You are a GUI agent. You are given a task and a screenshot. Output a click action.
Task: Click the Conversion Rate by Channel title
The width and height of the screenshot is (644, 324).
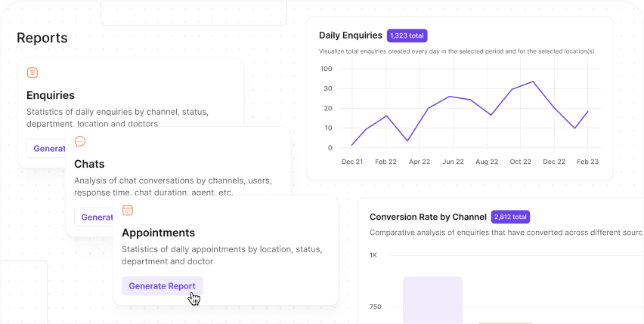428,217
